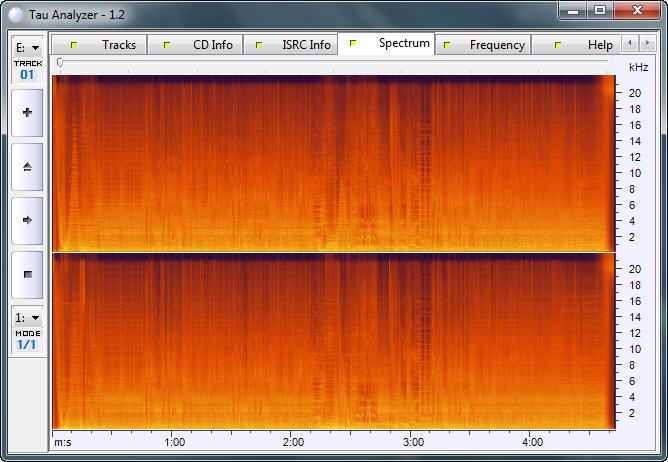
Task: Click the track number 01 display
Action: 27,74
